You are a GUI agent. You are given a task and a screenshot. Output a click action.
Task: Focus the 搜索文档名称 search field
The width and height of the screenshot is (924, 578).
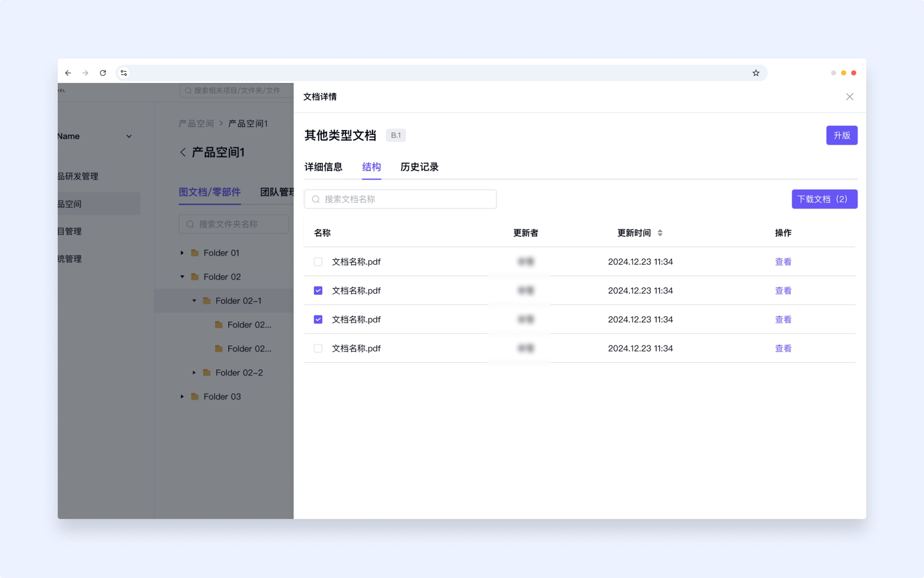(x=400, y=199)
